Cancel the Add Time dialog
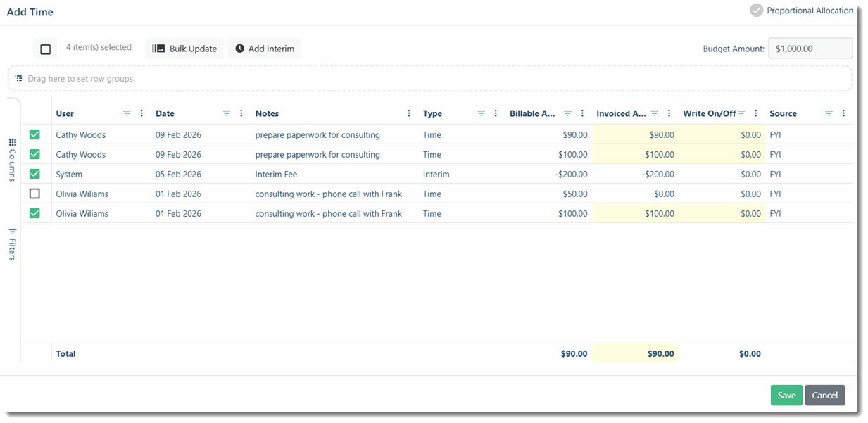This screenshot has width=868, height=423. pyautogui.click(x=825, y=395)
